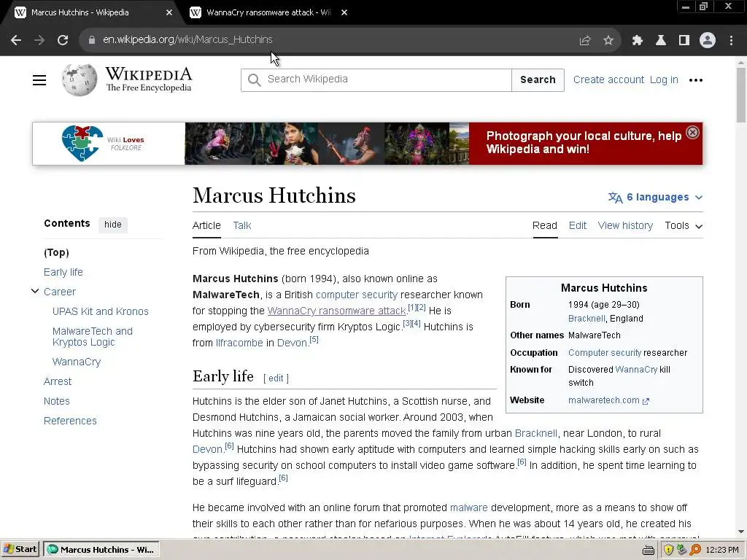Click the languages translate icon
The height and width of the screenshot is (560, 747).
(615, 197)
